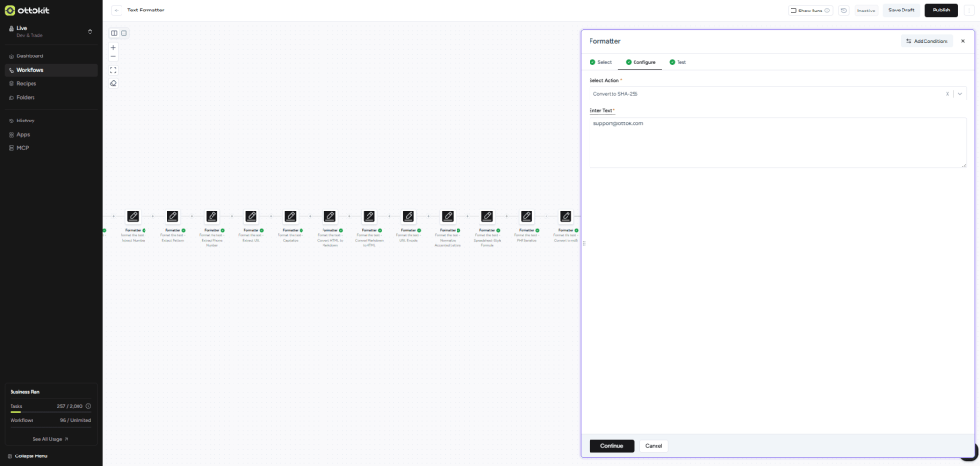The width and height of the screenshot is (980, 466).
Task: Switch to the vertical layout icon
Action: 123,33
